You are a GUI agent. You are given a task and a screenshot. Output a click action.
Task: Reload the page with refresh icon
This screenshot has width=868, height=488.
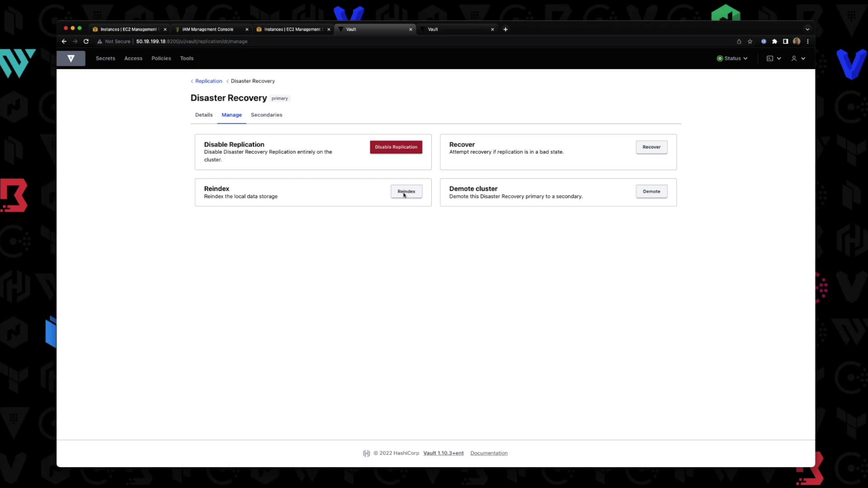86,42
